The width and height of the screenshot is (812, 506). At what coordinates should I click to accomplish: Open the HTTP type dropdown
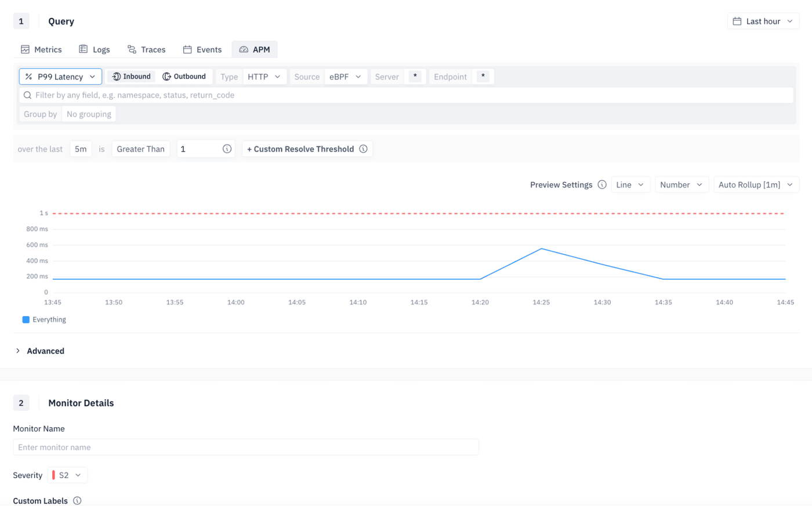pos(264,77)
